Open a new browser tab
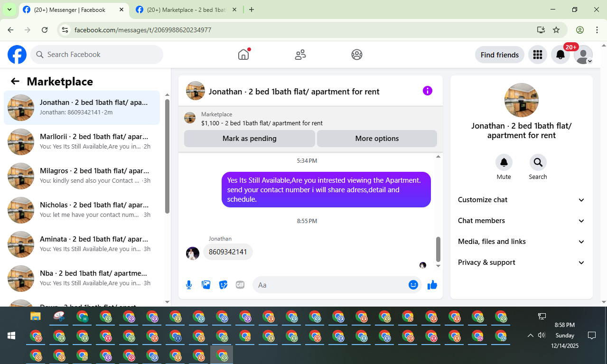The width and height of the screenshot is (607, 364). click(252, 9)
